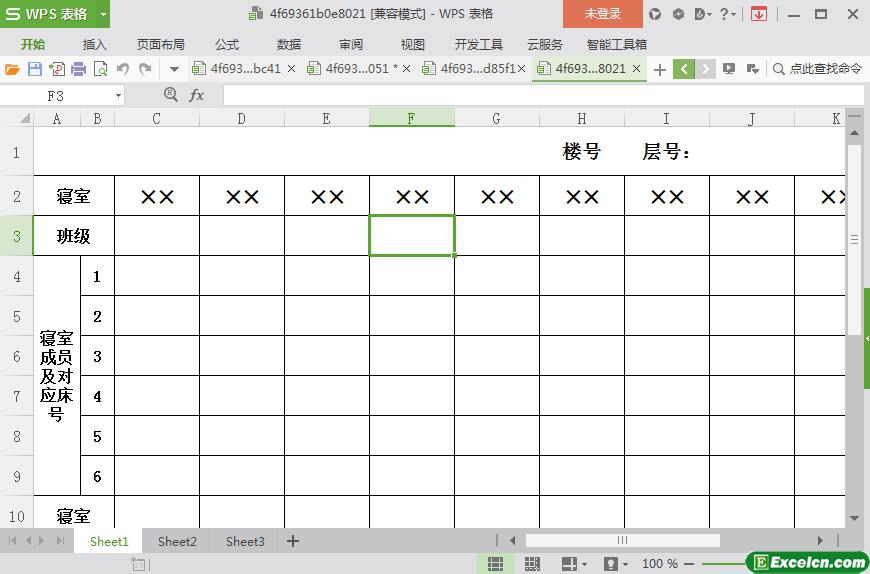Expand the quick access toolbar dropdown arrow
The width and height of the screenshot is (870, 574).
[174, 69]
